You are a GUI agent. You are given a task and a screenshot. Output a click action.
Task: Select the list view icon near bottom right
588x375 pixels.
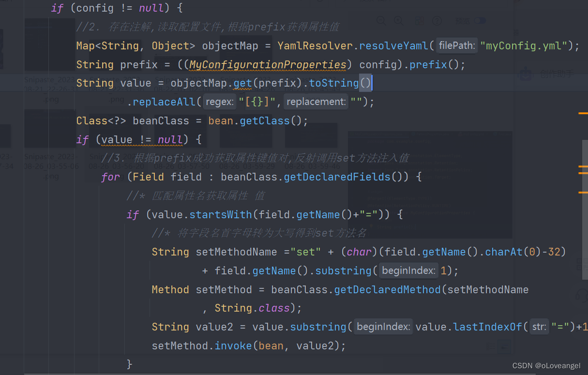[492, 346]
